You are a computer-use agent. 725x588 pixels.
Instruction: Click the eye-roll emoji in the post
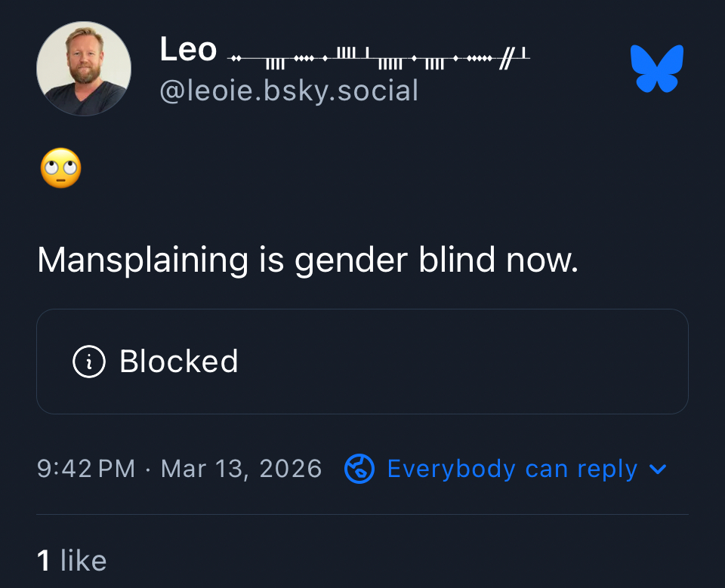(60, 168)
